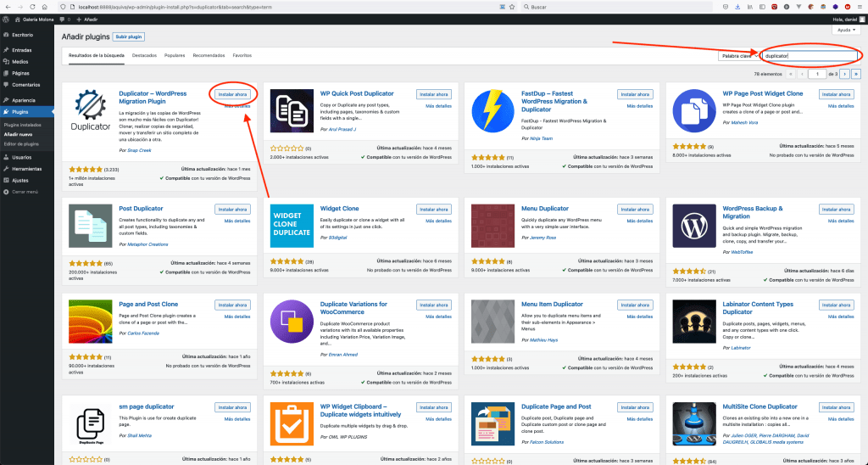The image size is (868, 465).
Task: Open the browser hamburger menu
Action: (860, 7)
